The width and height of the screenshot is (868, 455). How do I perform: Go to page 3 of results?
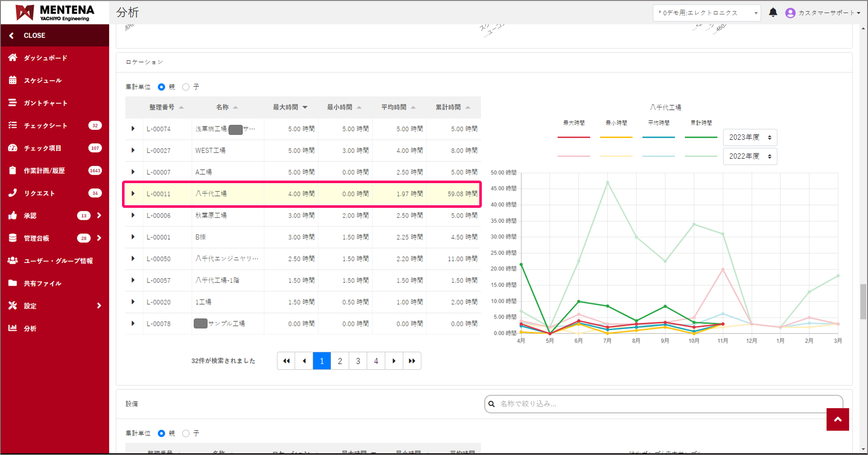(358, 361)
